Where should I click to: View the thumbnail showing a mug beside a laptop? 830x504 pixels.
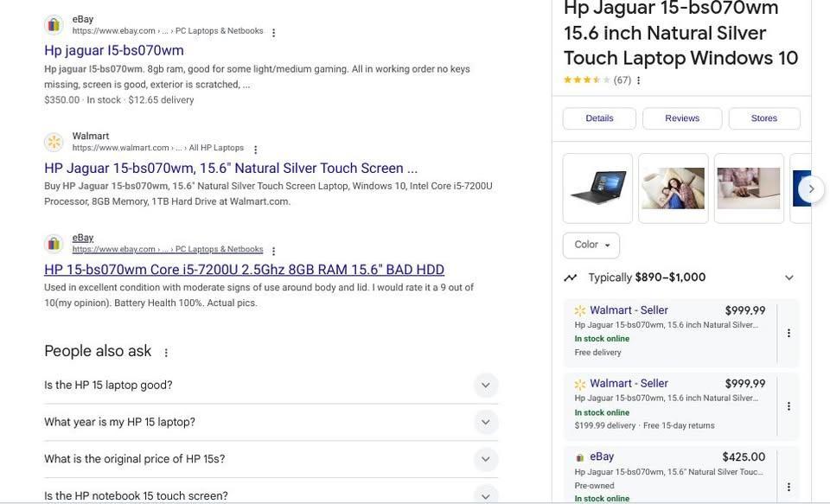tap(749, 188)
